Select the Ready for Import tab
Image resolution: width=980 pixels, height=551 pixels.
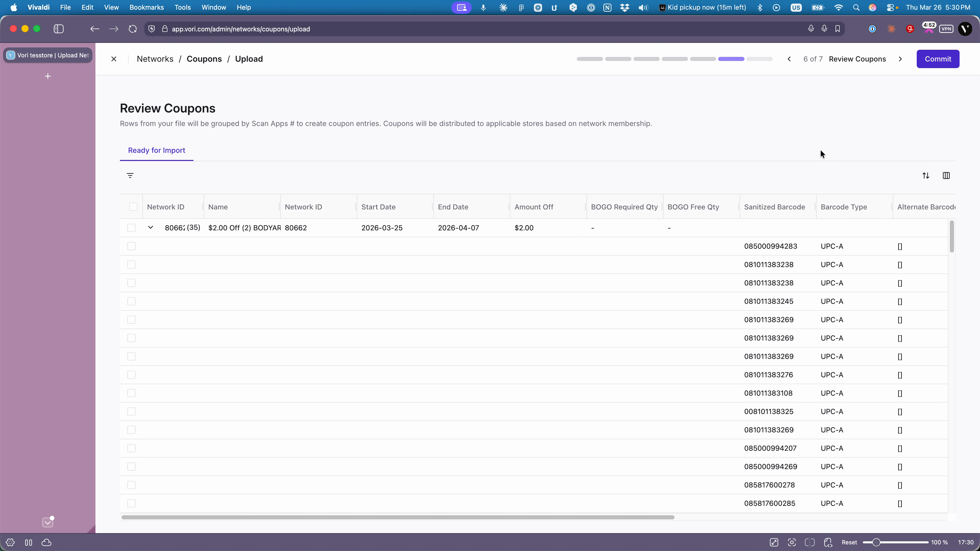(156, 150)
